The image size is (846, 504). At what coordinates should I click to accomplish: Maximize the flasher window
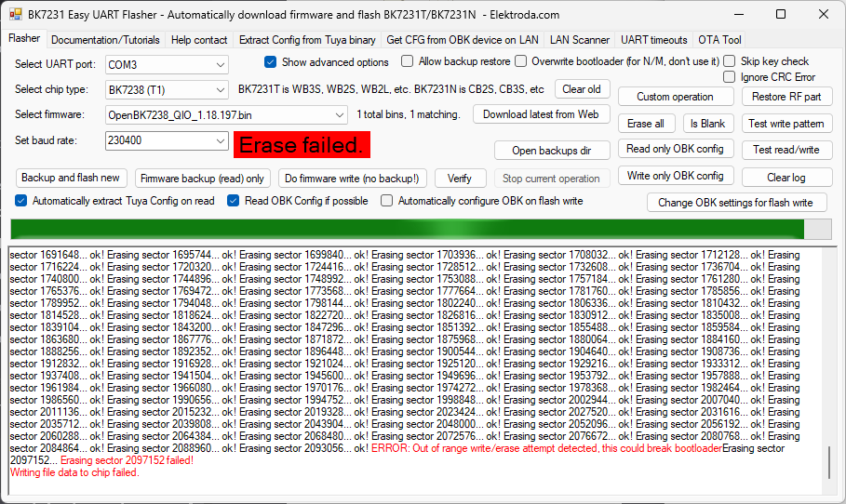point(780,15)
